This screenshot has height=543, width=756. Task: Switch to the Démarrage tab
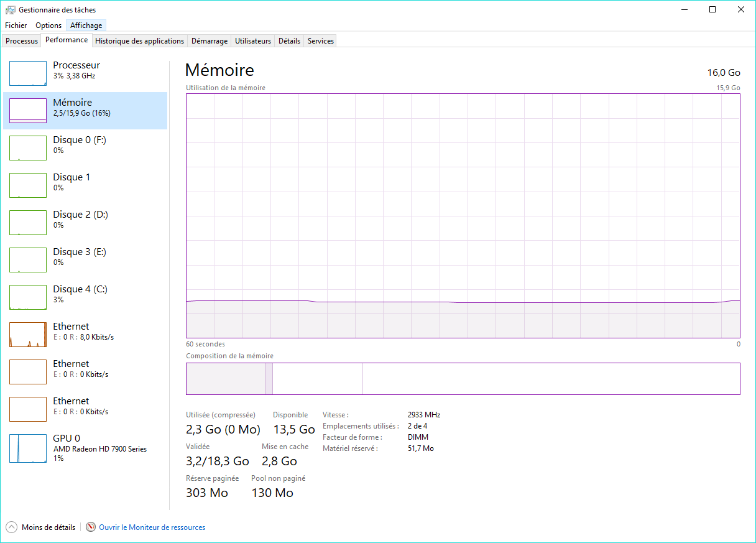click(x=210, y=41)
